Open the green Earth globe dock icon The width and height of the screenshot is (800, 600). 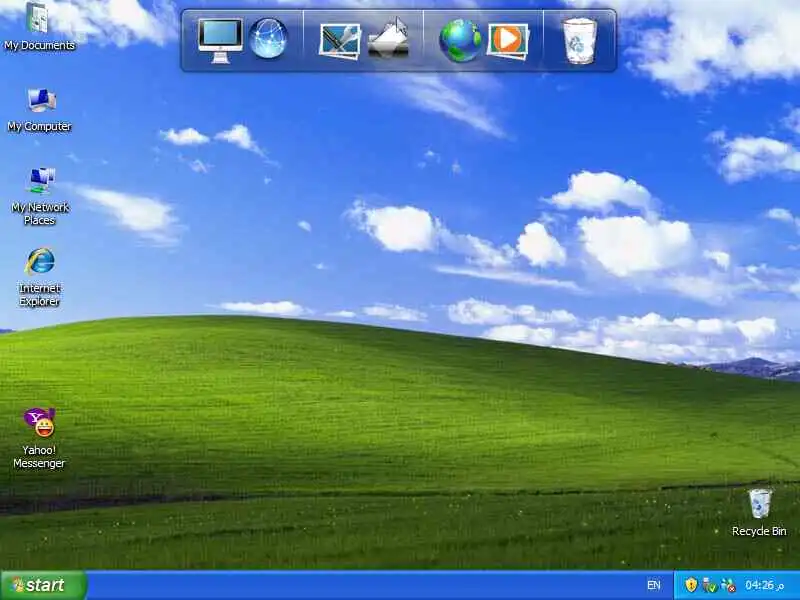pos(460,40)
